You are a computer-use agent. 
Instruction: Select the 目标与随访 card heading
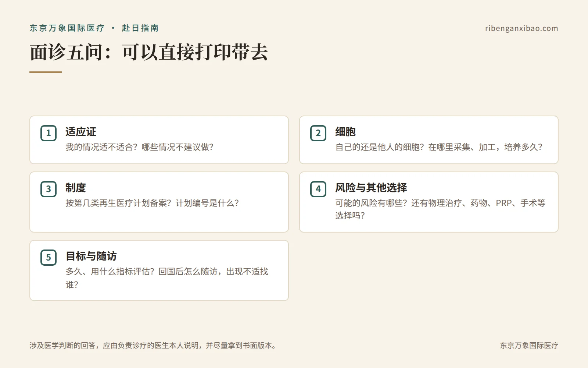[x=91, y=256]
